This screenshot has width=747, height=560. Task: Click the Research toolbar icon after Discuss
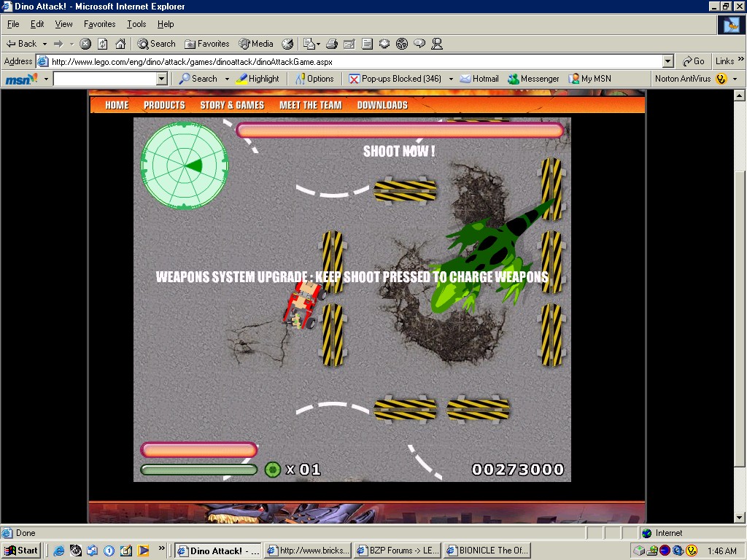click(x=384, y=44)
